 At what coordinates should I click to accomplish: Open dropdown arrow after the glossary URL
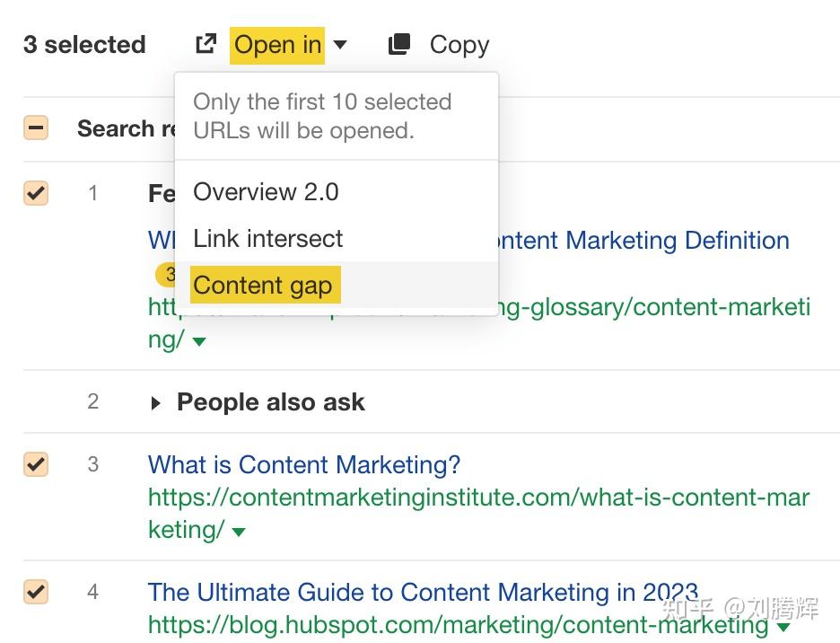tap(199, 342)
